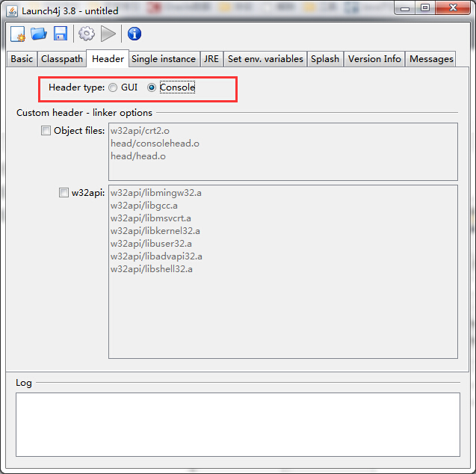The width and height of the screenshot is (476, 474).
Task: Select the GUI header type radio button
Action: 113,87
